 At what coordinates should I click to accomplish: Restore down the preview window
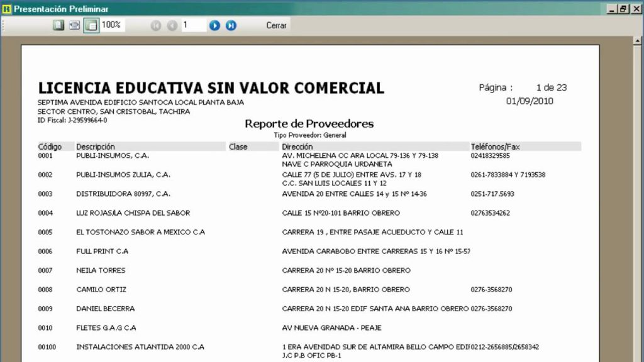click(x=623, y=9)
